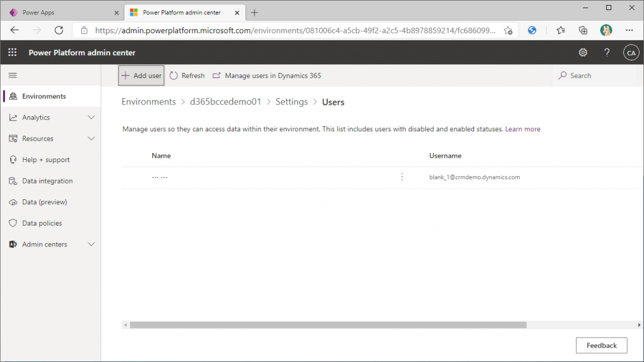Screen dimensions: 644x362
Task: Click the Data (preview) cloud icon
Action: click(13, 202)
